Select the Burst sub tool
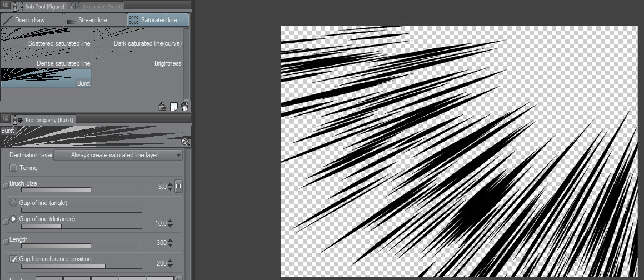The width and height of the screenshot is (644, 280). (x=46, y=78)
